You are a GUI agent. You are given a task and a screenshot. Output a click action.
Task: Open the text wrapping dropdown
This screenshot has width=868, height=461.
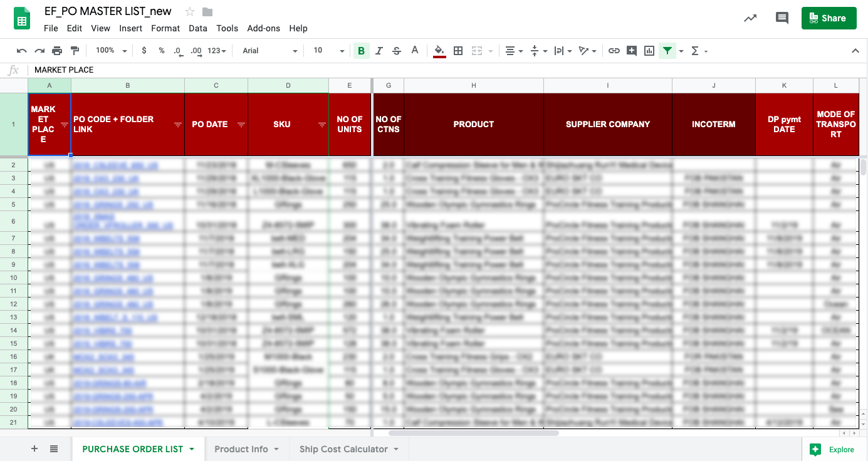pyautogui.click(x=563, y=51)
